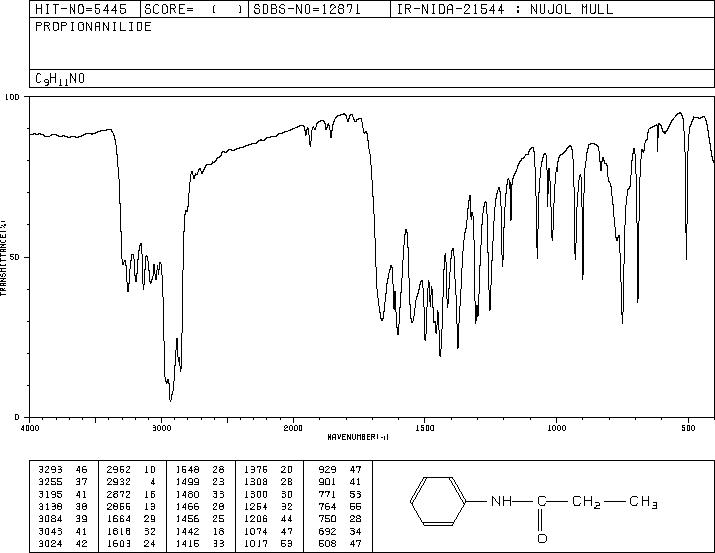Viewport: 715px width, 553px height.
Task: Click the 4000 label on the wavenumber axis
Action: pyautogui.click(x=30, y=428)
